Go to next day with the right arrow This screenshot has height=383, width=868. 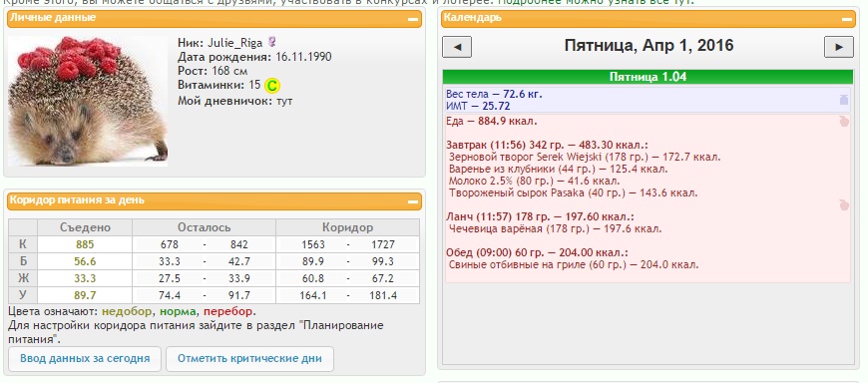[x=839, y=47]
